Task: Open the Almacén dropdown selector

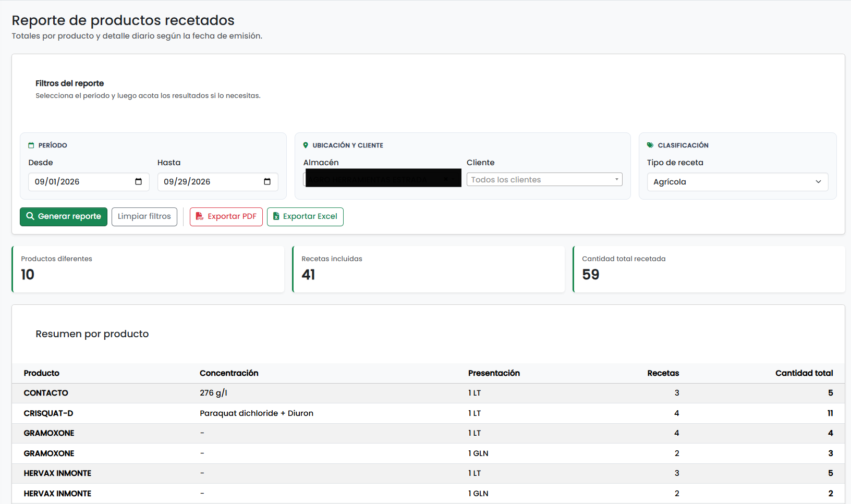Action: click(382, 179)
